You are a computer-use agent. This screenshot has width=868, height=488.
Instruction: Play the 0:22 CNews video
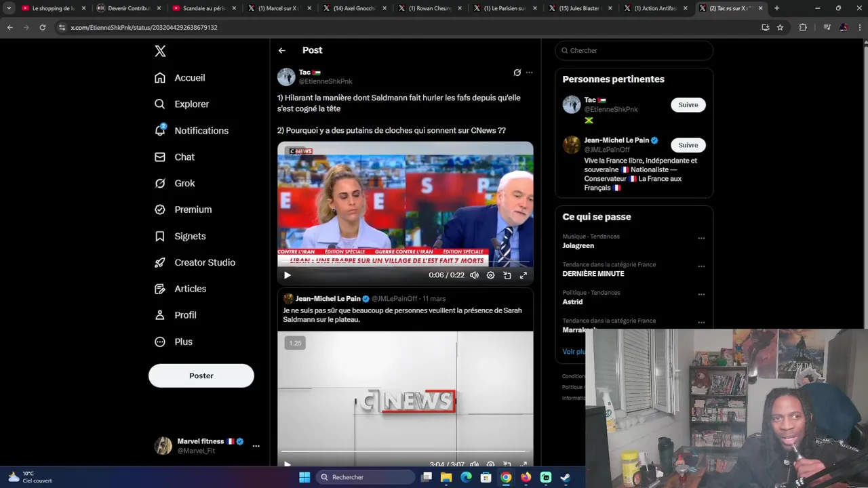pyautogui.click(x=288, y=275)
